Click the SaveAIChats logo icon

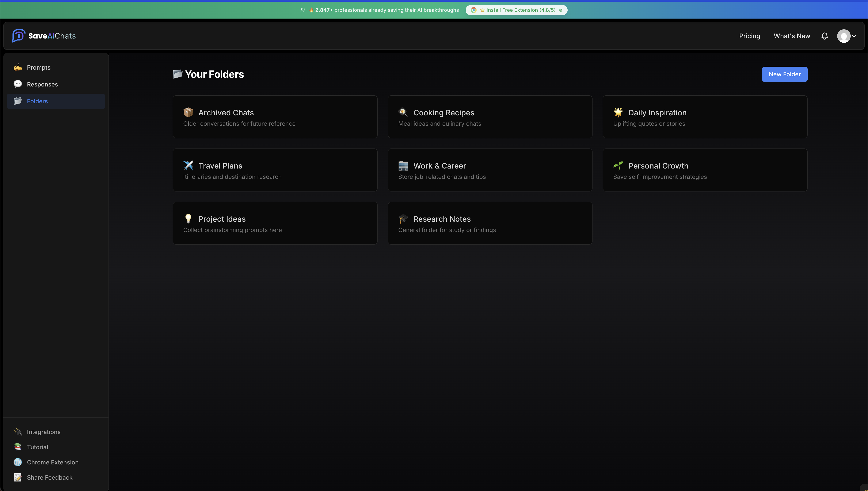pos(19,36)
